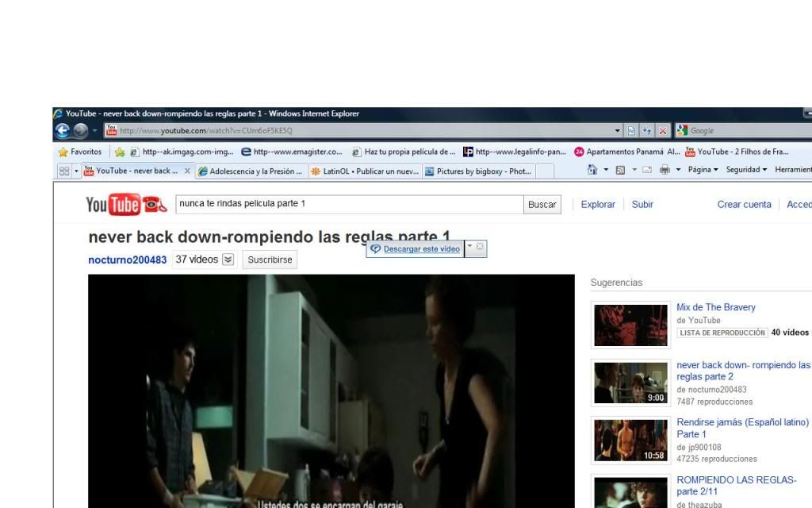Open a new blank tab
Screen dimensions: 812x508
pos(545,171)
